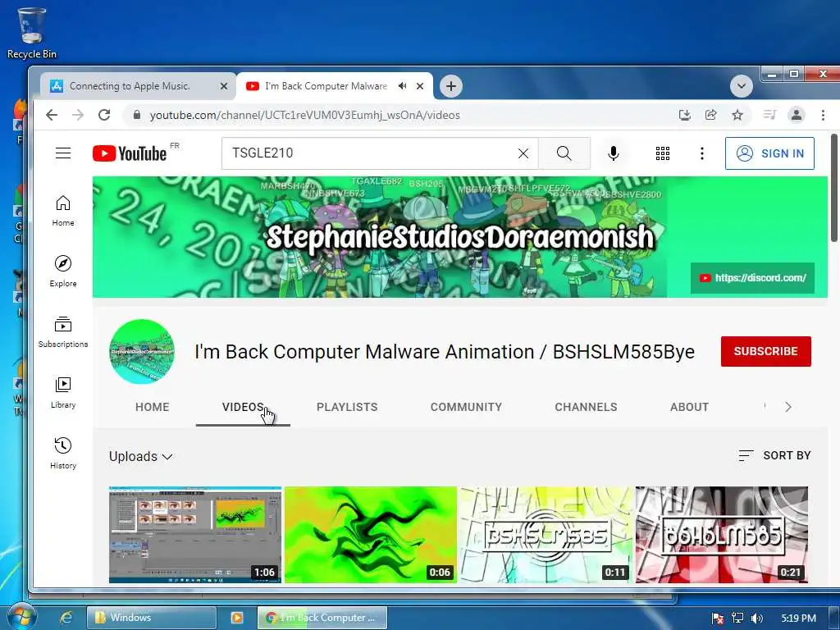The height and width of the screenshot is (630, 840).
Task: Click the padlock site info icon
Action: 137,115
